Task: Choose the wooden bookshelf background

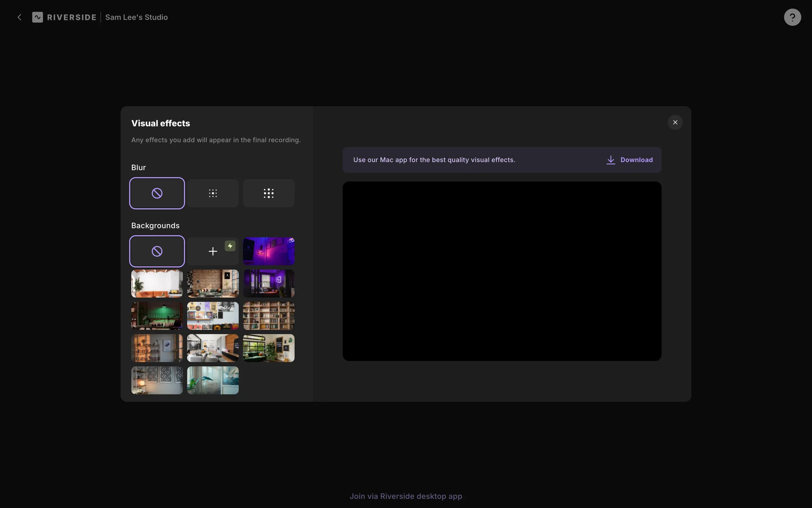Action: point(269,316)
